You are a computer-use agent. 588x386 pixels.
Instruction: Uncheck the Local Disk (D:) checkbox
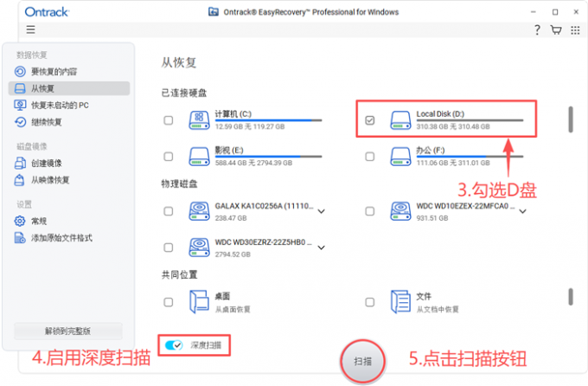pyautogui.click(x=370, y=120)
